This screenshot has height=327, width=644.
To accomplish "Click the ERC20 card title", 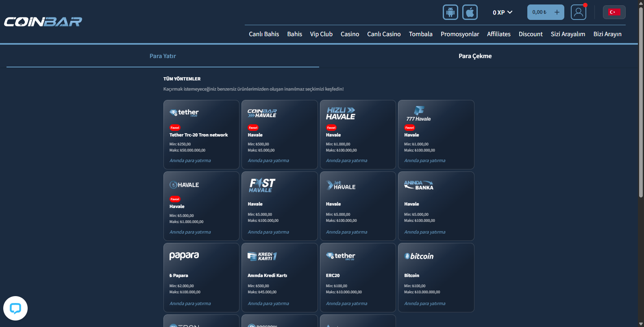I will (333, 275).
